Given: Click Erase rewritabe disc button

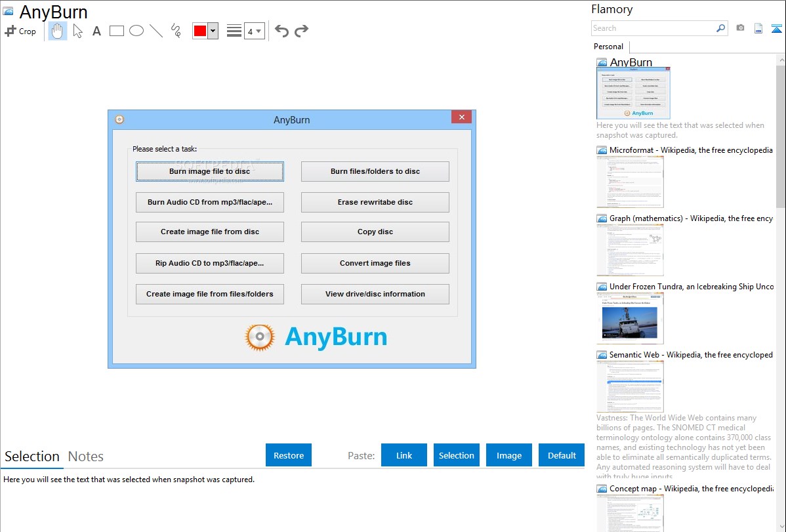Looking at the screenshot, I should pyautogui.click(x=375, y=202).
